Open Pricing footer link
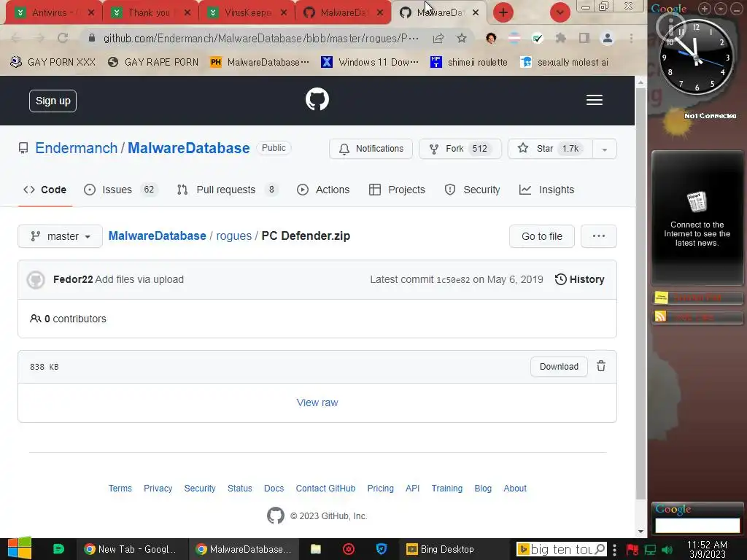Screen dimensions: 747x560 tap(381, 488)
